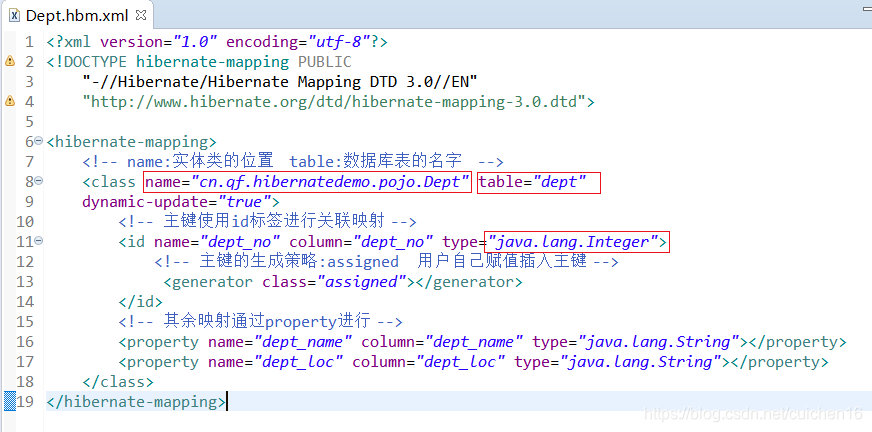Click the closing </class> tag
872x432 pixels.
[118, 382]
